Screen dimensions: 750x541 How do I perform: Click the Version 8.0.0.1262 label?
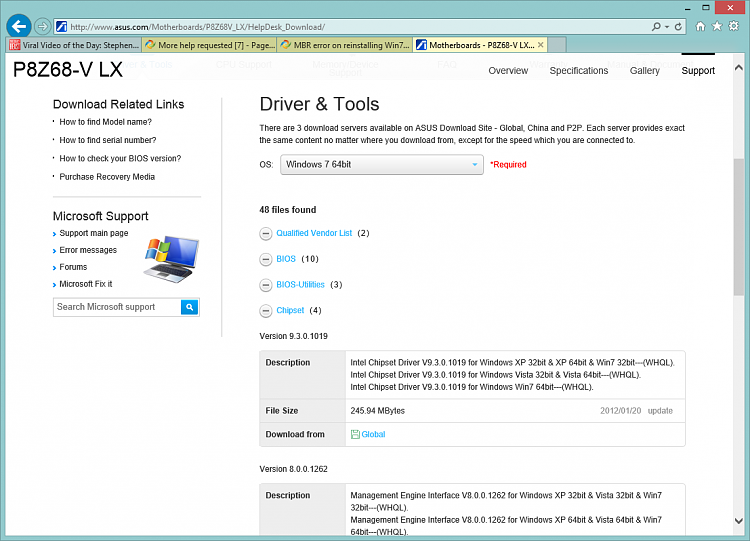click(x=293, y=469)
